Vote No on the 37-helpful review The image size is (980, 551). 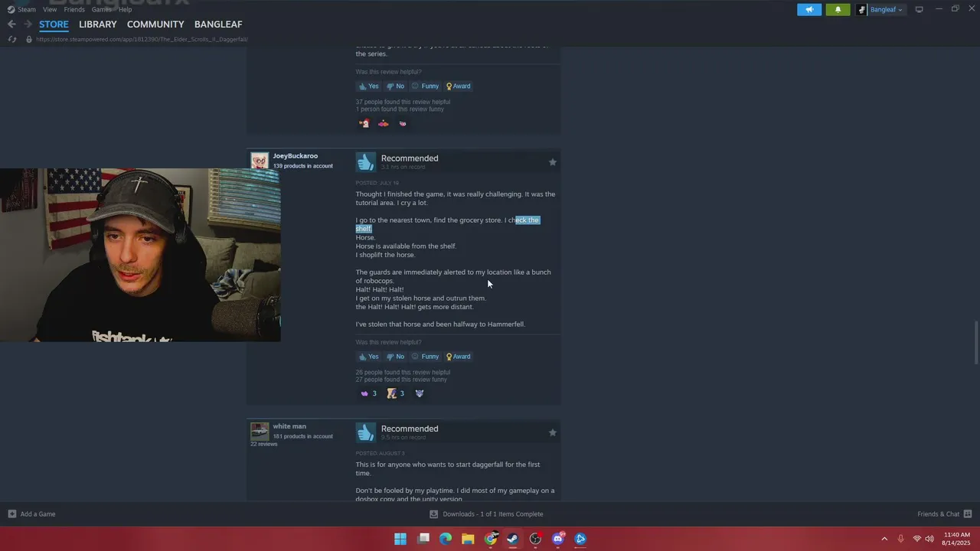click(x=395, y=86)
